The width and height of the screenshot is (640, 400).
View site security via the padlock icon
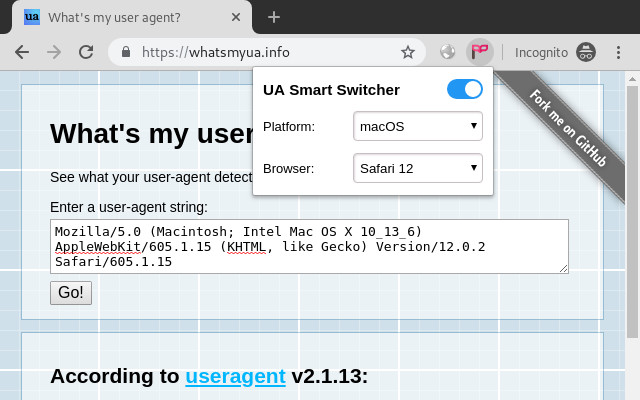tap(126, 52)
